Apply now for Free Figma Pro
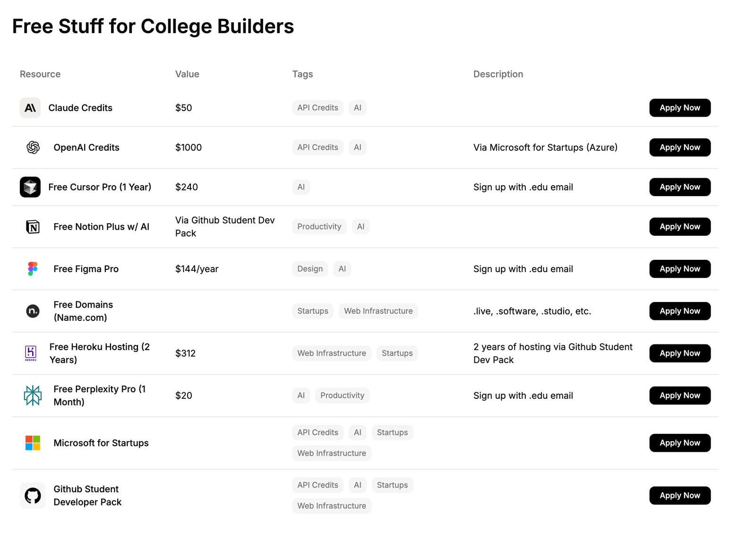The width and height of the screenshot is (756, 541). coord(680,269)
